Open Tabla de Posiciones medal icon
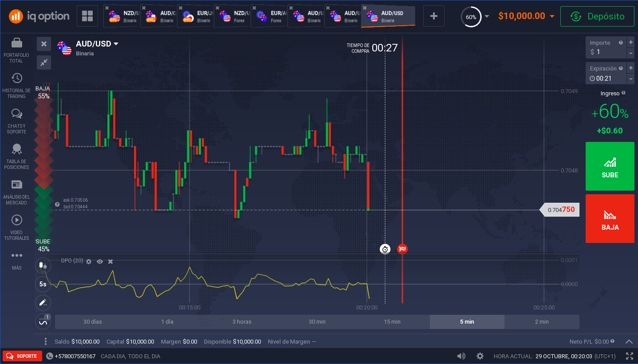Image resolution: width=638 pixels, height=364 pixels. (17, 149)
